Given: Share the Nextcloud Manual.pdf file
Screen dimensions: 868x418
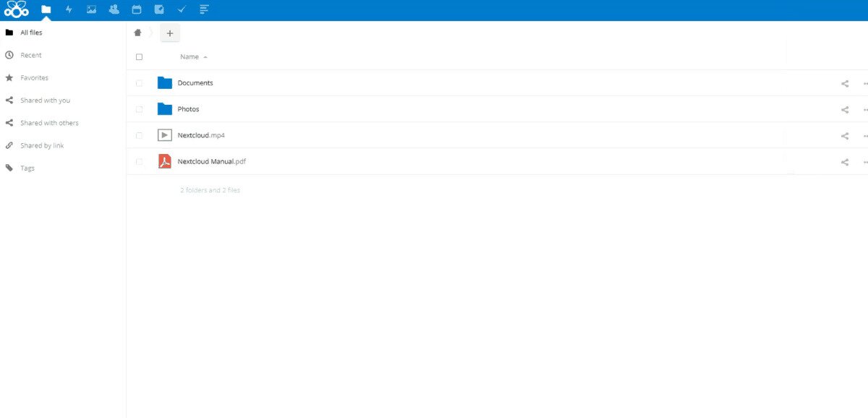Looking at the screenshot, I should coord(845,162).
